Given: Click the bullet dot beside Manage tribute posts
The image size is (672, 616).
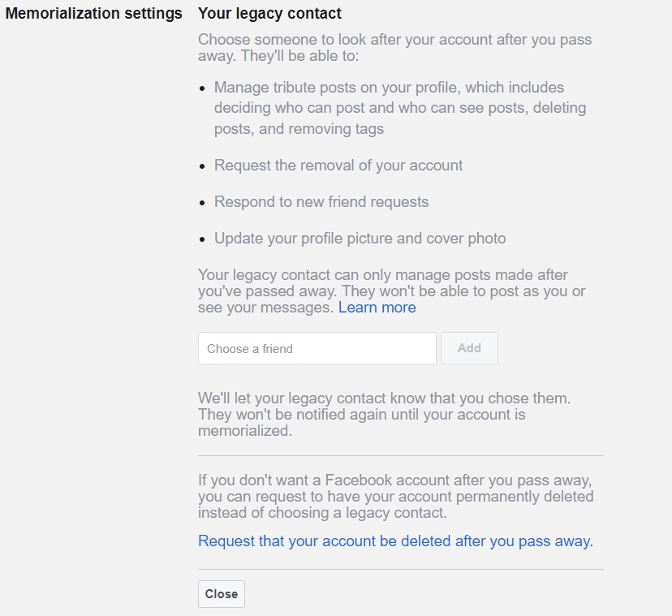Looking at the screenshot, I should pos(202,88).
